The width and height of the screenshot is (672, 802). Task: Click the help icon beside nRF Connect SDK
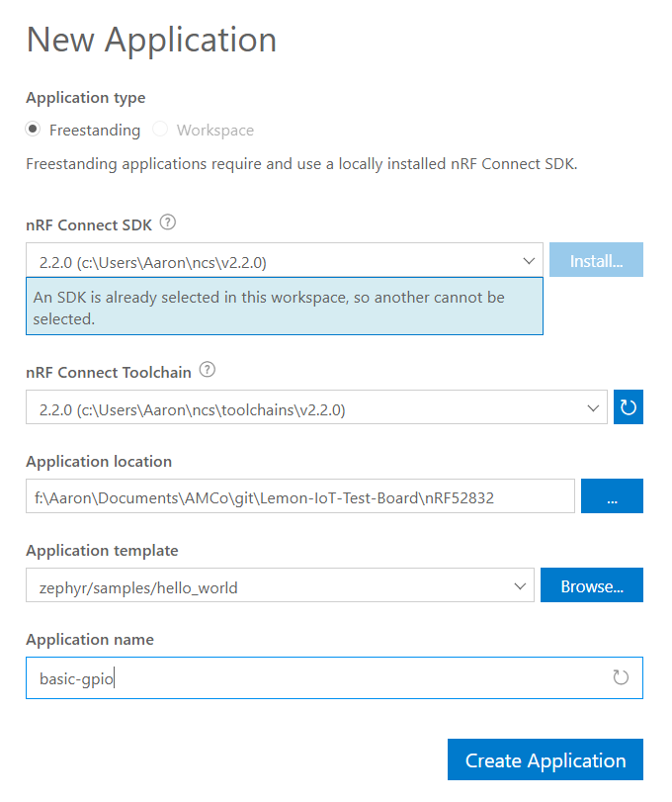point(168,223)
